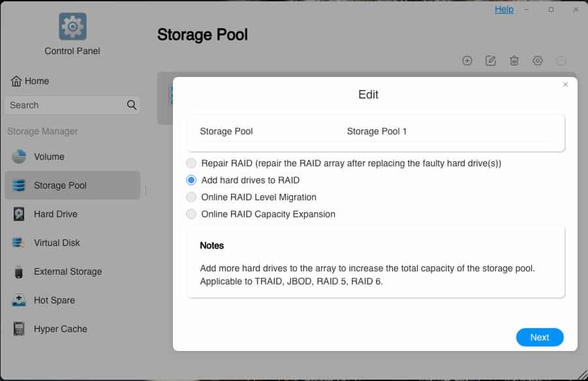Choose Online RAID Level Migration option

pyautogui.click(x=191, y=197)
